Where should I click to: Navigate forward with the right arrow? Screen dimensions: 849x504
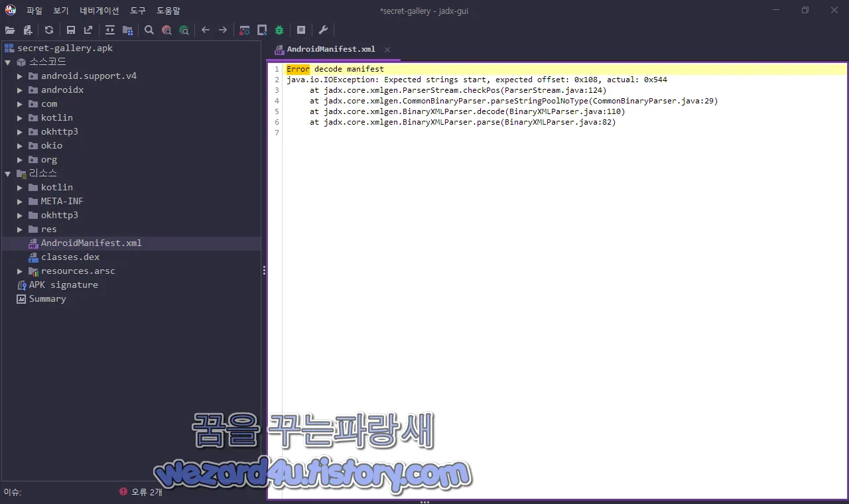pyautogui.click(x=223, y=30)
